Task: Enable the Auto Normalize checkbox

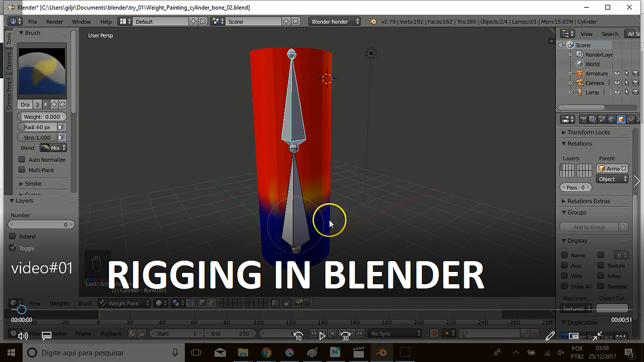Action: click(x=22, y=159)
